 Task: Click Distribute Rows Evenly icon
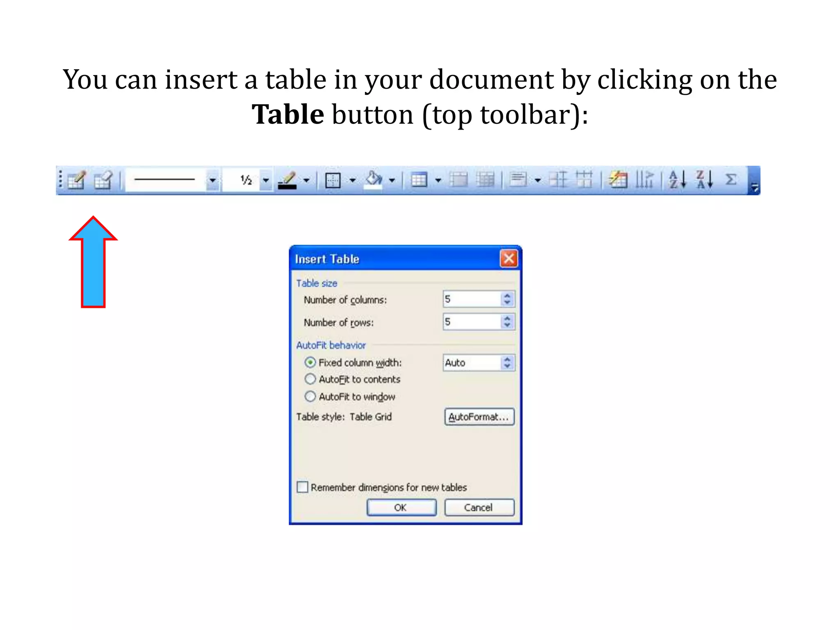(558, 180)
